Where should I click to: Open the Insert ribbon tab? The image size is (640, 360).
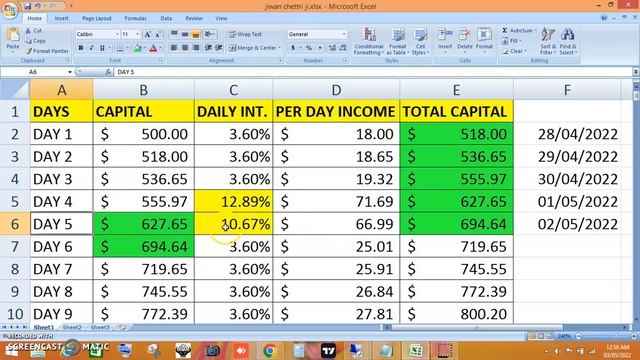pos(62,18)
